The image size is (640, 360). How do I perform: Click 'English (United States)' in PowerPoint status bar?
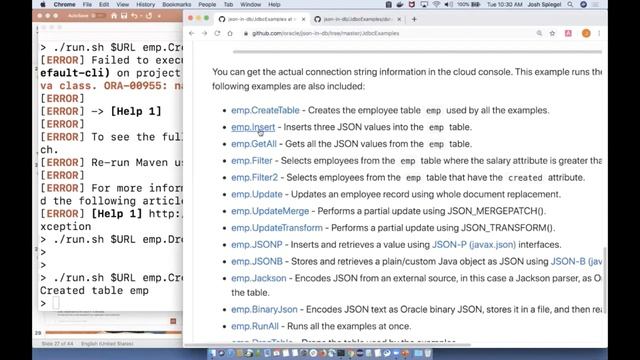point(107,344)
